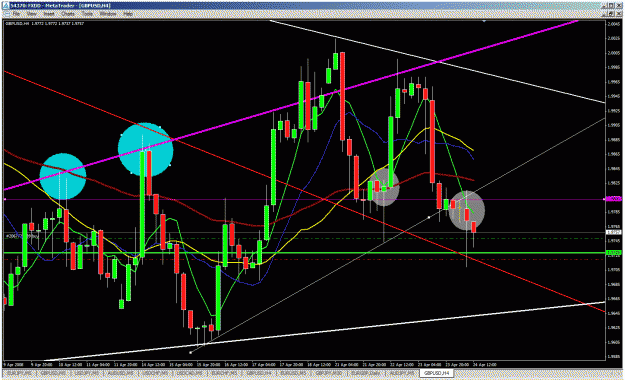Click the MetaTrader application icon in title bar

click(x=6, y=5)
